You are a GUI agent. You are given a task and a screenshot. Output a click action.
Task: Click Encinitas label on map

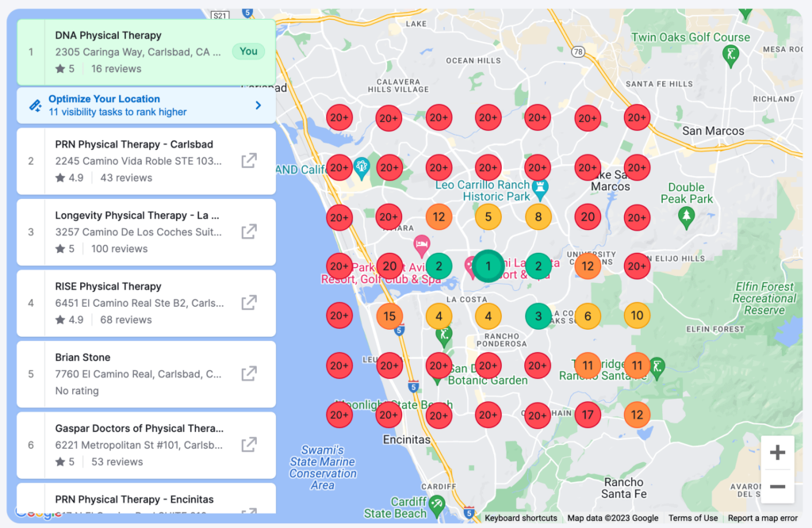pos(407,439)
